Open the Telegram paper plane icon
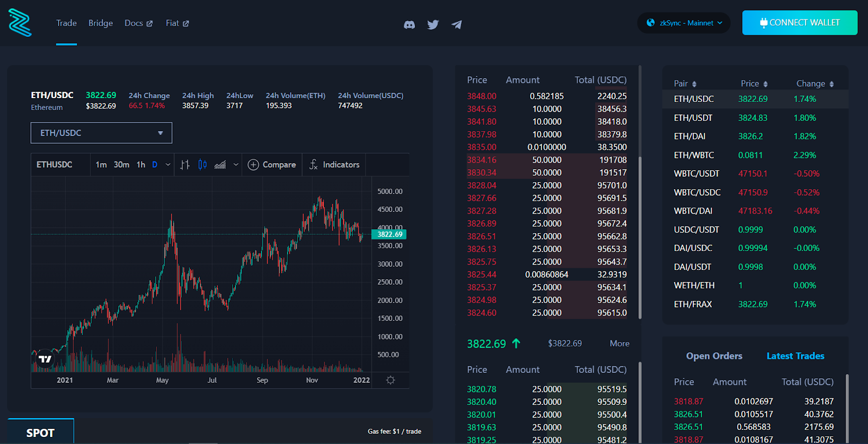868x444 pixels. point(457,25)
